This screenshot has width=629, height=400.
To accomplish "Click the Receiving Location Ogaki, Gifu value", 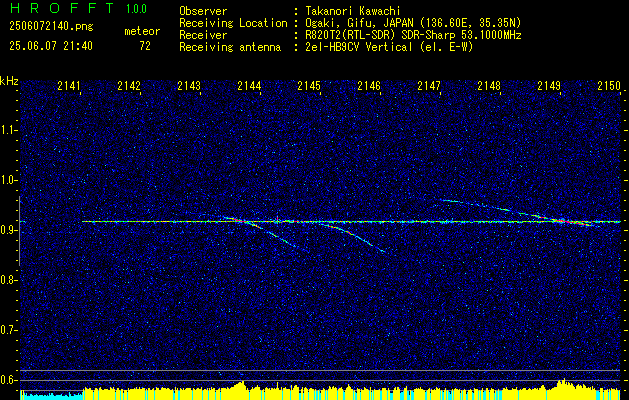I will [413, 23].
